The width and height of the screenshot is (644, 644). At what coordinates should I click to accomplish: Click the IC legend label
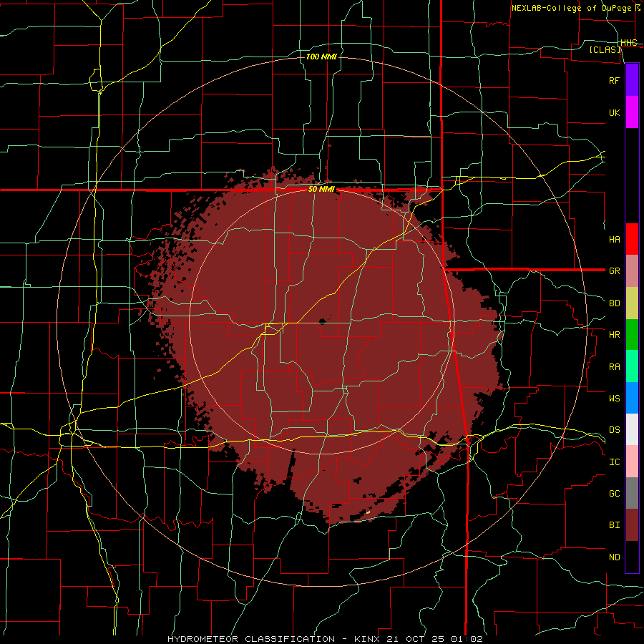click(615, 462)
